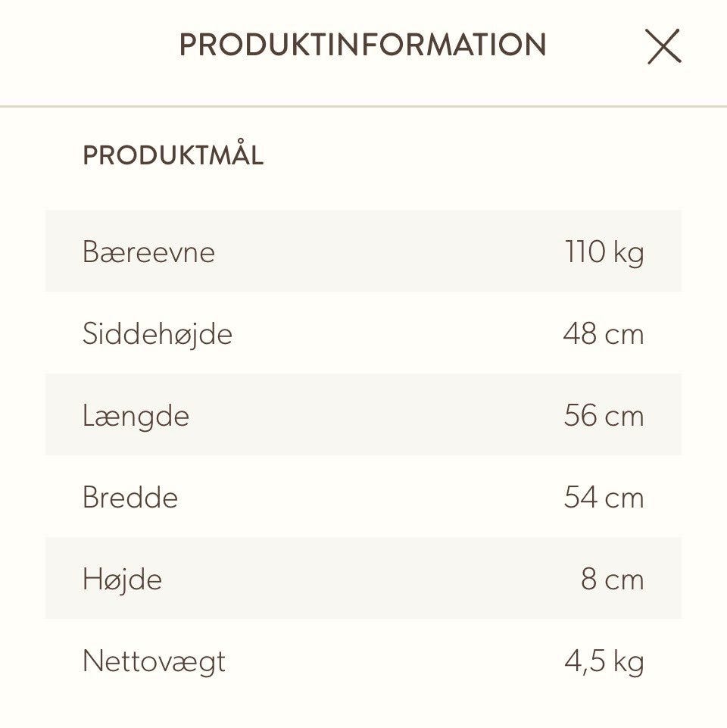Close the Produktinformation panel with X
The width and height of the screenshot is (727, 728).
663,46
